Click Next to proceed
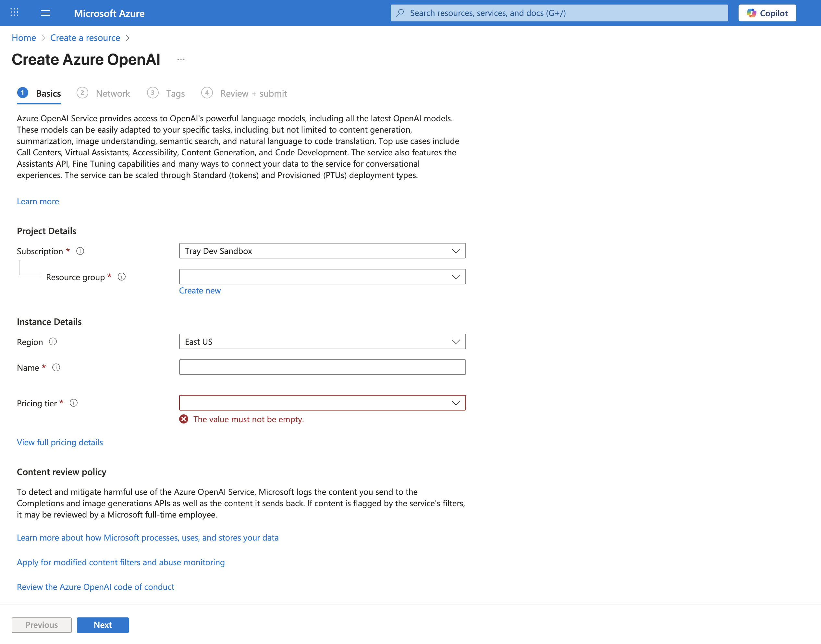 click(102, 625)
